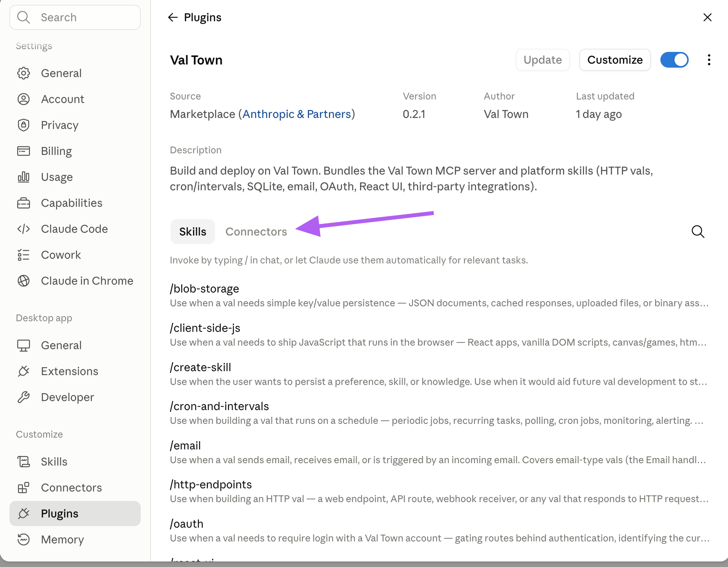Select Claude in Chrome menu label
Screen dimensions: 728x567
tap(87, 281)
